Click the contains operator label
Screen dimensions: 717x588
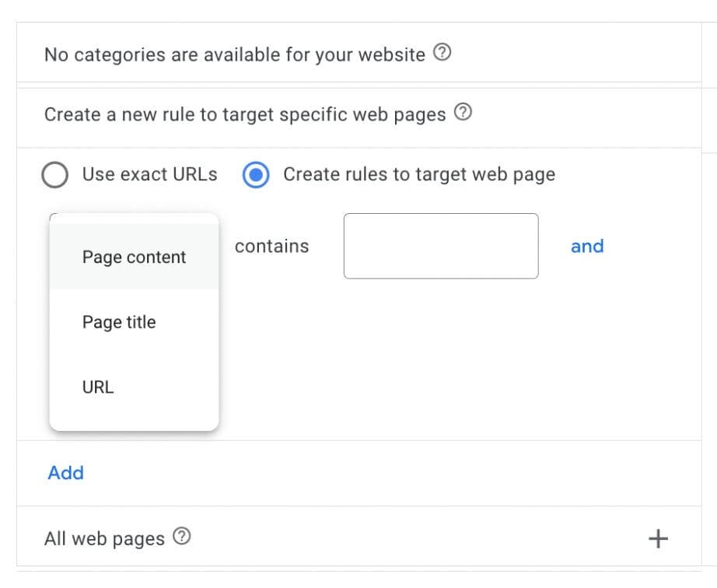271,246
